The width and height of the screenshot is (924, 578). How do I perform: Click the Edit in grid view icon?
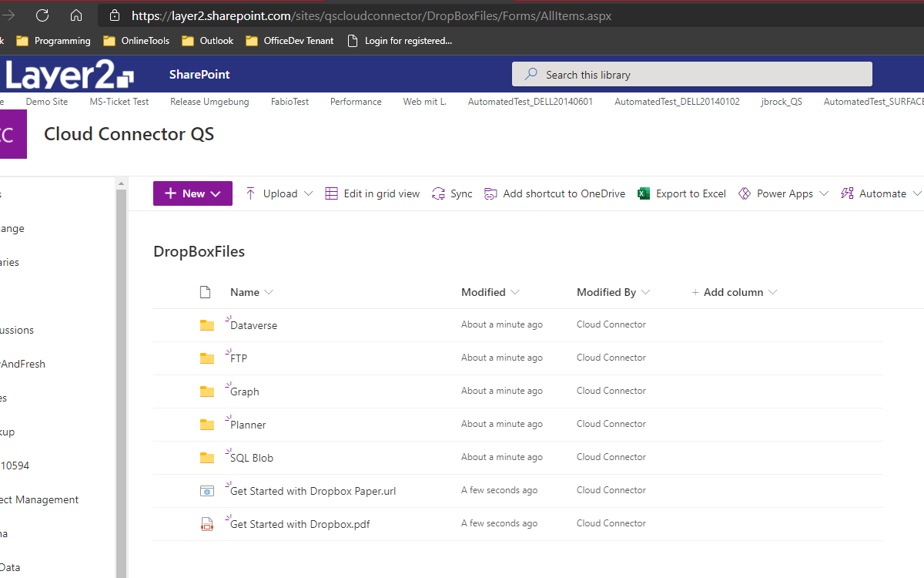point(331,194)
